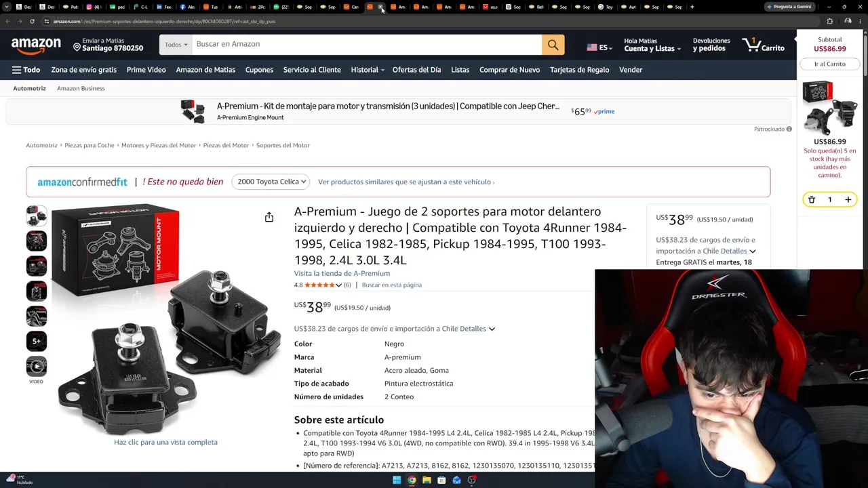Expand shipping Detalles under main price
The width and height of the screenshot is (868, 488).
(477, 329)
